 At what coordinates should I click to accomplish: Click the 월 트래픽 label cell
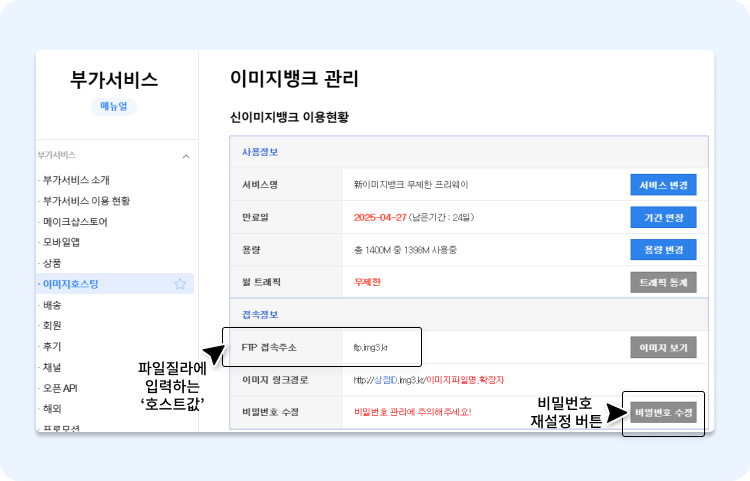point(286,282)
